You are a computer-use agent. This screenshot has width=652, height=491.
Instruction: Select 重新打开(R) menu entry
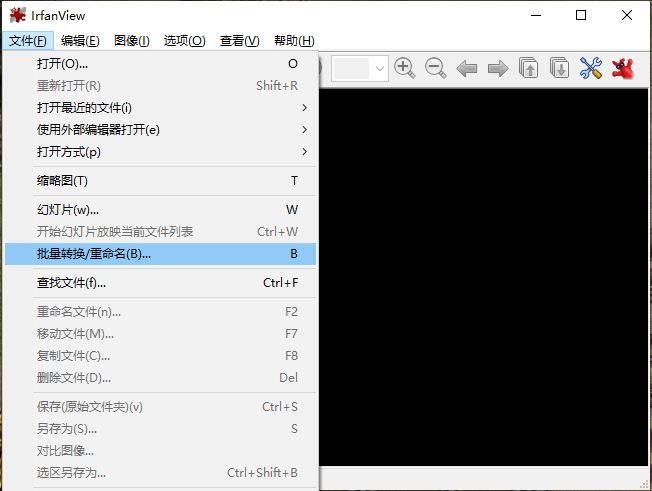tap(161, 86)
